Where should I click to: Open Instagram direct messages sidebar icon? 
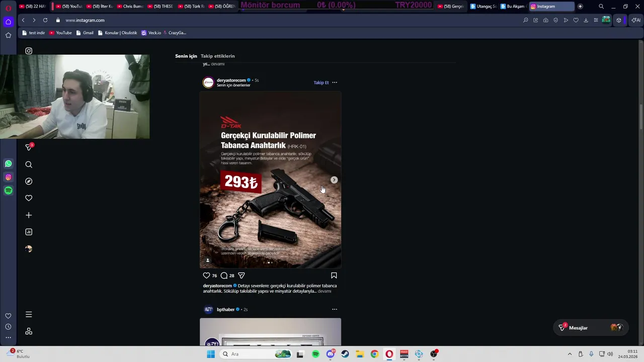coord(29,147)
